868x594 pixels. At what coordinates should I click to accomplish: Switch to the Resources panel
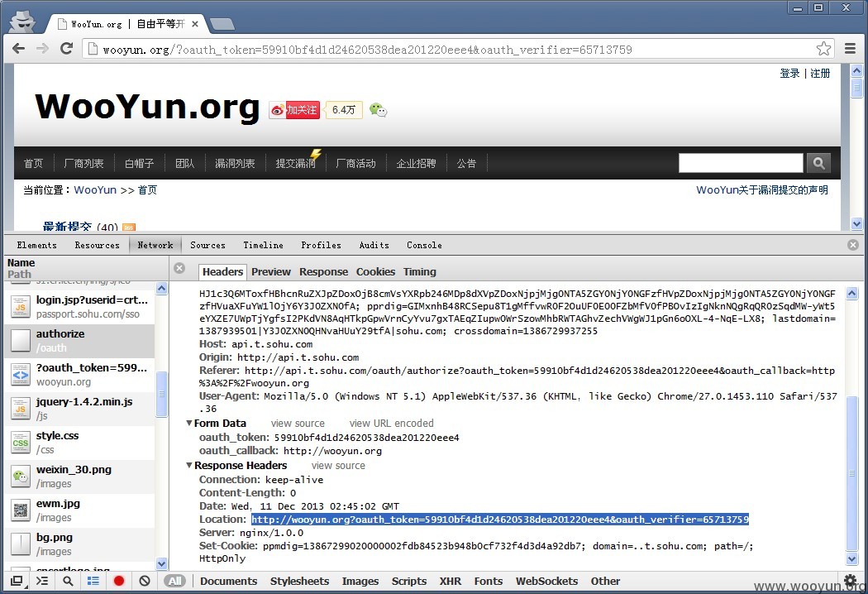tap(97, 245)
